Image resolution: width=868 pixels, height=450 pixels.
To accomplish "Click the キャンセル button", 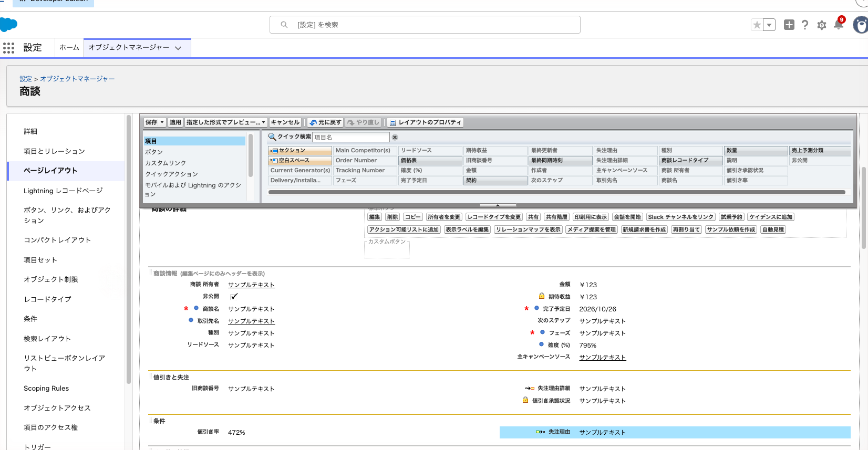I will pyautogui.click(x=285, y=122).
